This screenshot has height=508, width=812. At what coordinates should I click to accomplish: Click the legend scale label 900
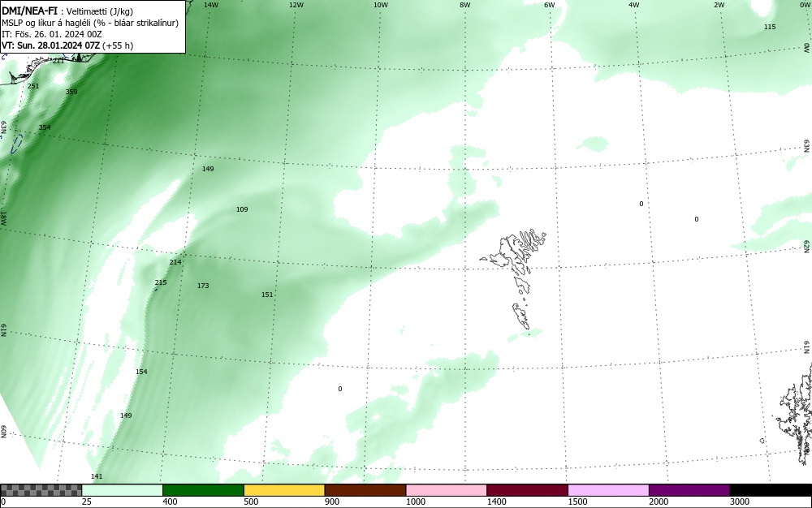click(332, 502)
